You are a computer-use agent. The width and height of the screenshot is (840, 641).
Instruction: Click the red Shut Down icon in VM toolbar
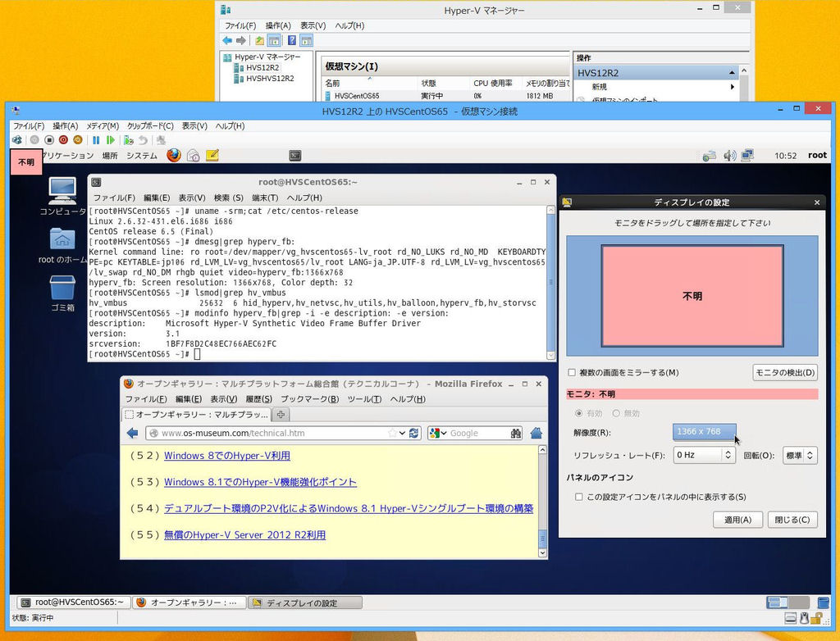[x=63, y=140]
